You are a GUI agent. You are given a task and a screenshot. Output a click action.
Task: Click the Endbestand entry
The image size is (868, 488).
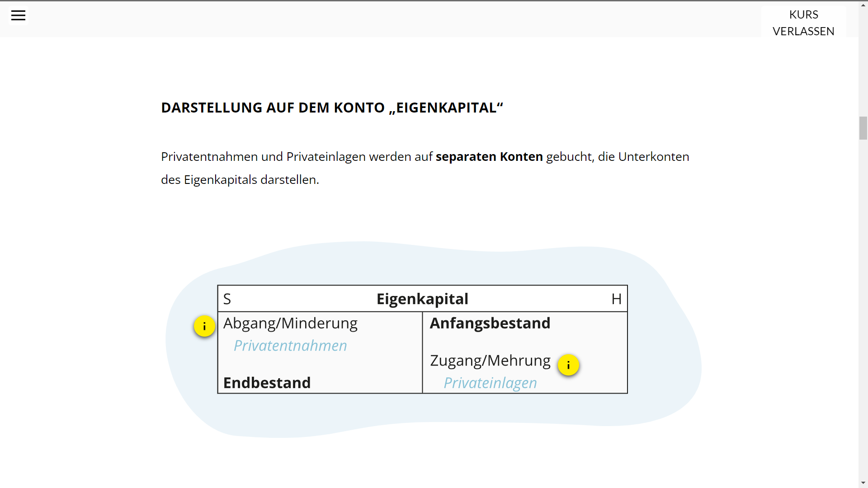(x=267, y=383)
